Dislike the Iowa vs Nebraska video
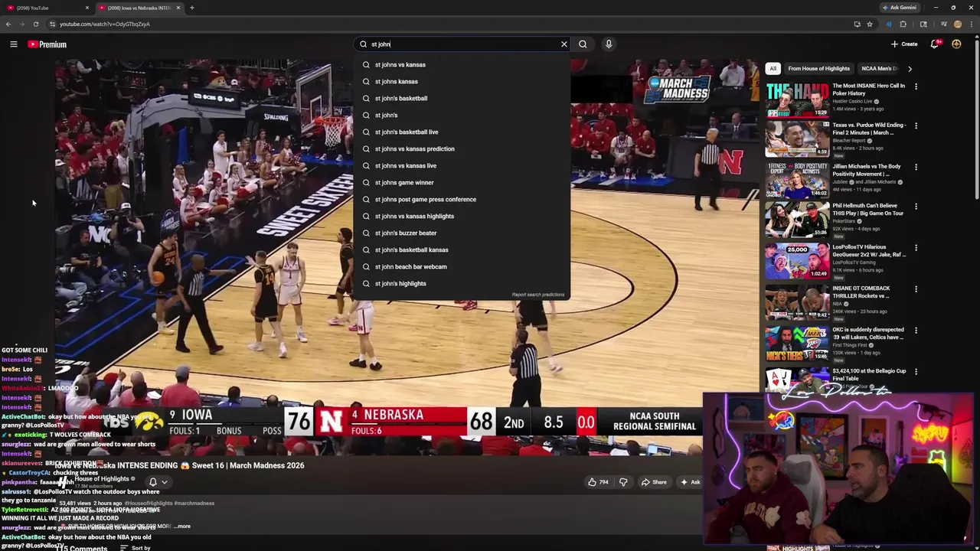Screen dimensions: 980x551 click(622, 482)
